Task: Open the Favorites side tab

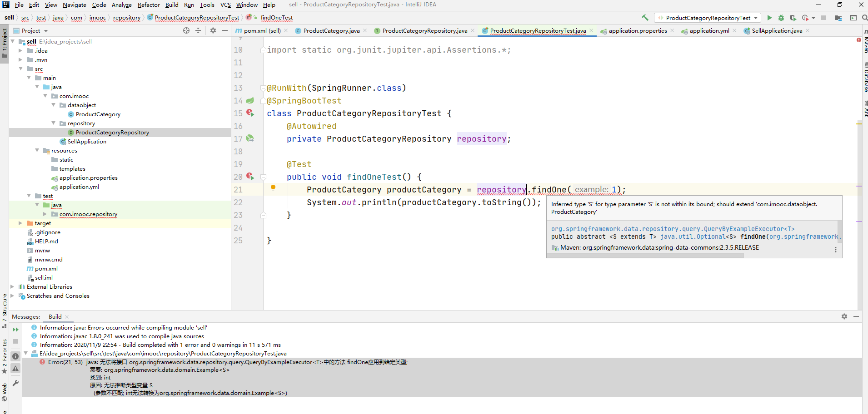Action: [5, 356]
